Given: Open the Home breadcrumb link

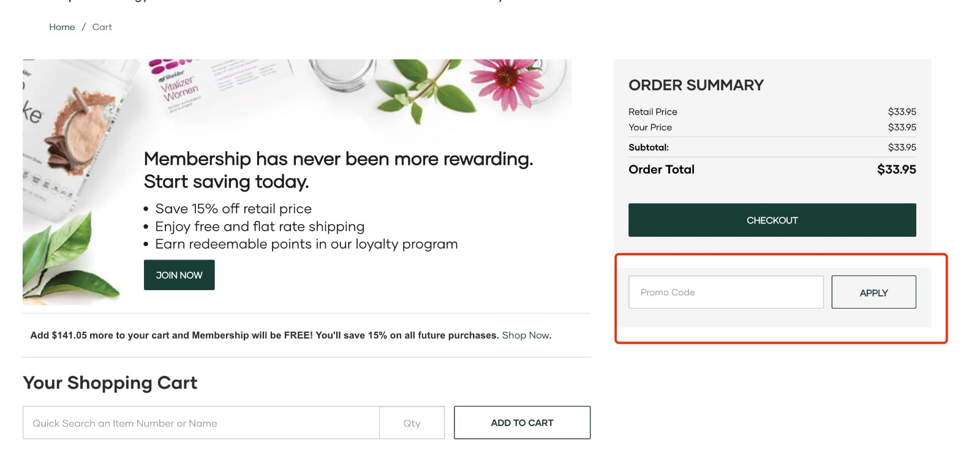Looking at the screenshot, I should (61, 27).
